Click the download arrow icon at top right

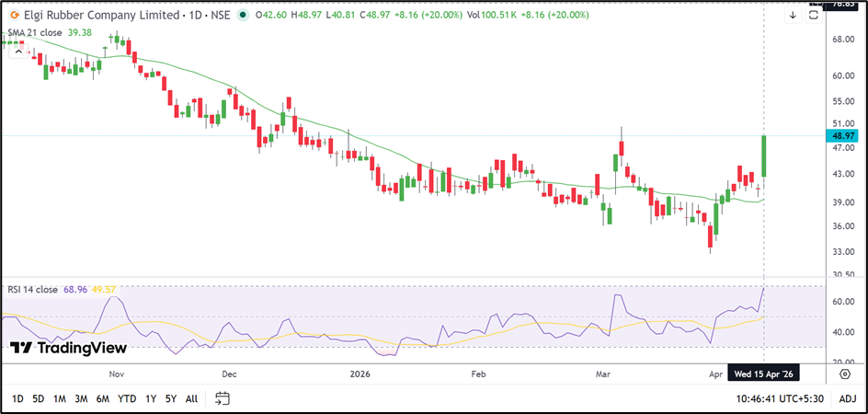click(x=793, y=16)
